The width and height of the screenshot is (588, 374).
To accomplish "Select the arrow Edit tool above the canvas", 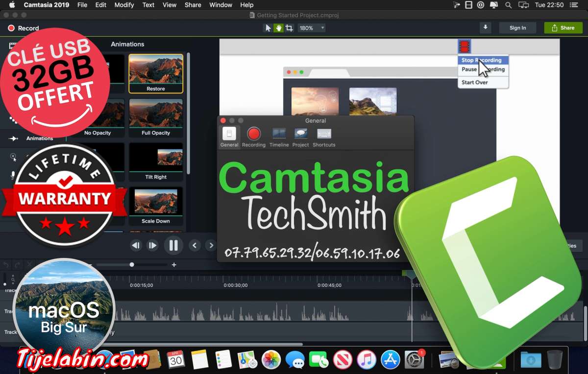I will click(267, 28).
